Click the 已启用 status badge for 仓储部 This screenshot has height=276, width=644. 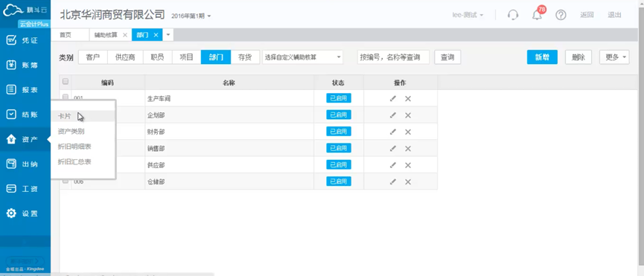click(339, 182)
